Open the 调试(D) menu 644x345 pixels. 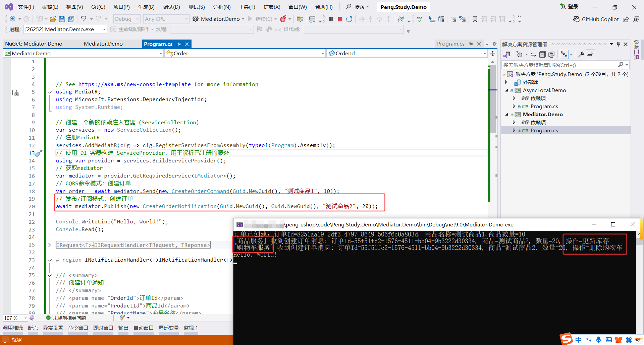tap(171, 7)
